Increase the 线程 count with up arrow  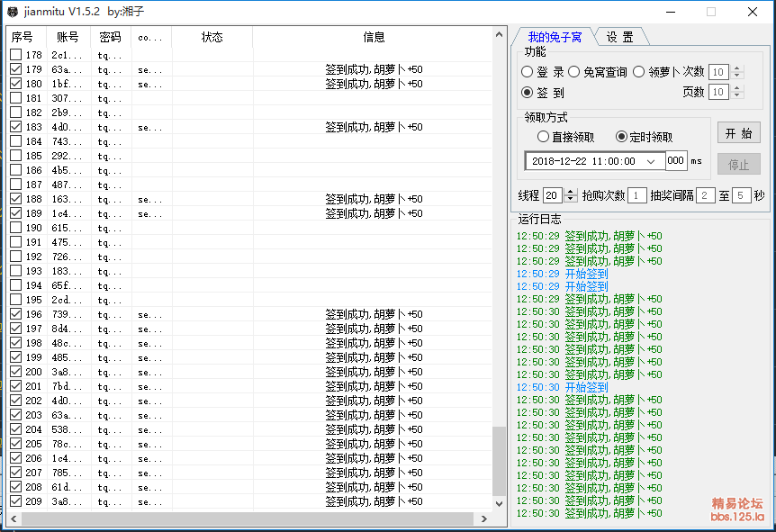(x=570, y=192)
